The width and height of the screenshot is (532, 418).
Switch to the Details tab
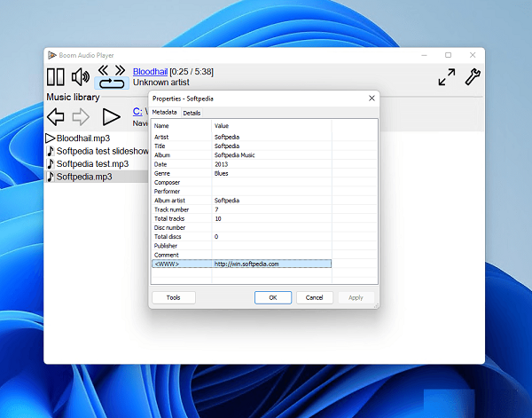(192, 113)
